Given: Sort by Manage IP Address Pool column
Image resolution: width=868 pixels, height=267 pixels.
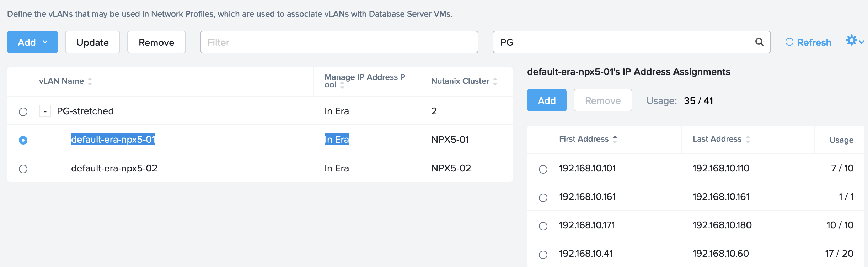Looking at the screenshot, I should coord(365,81).
